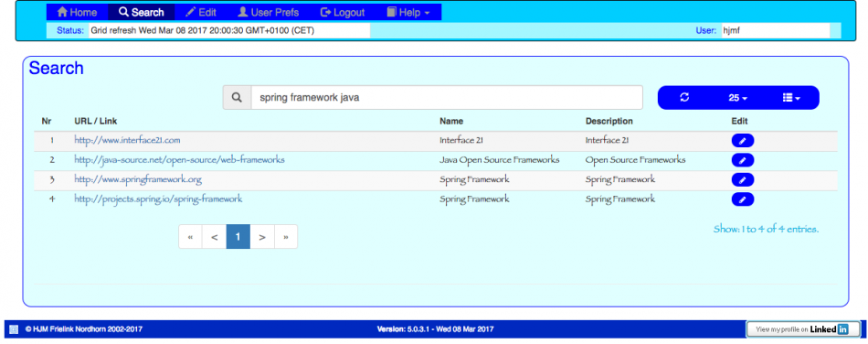Open link http://www.springframework.org
This screenshot has width=868, height=344.
click(138, 179)
